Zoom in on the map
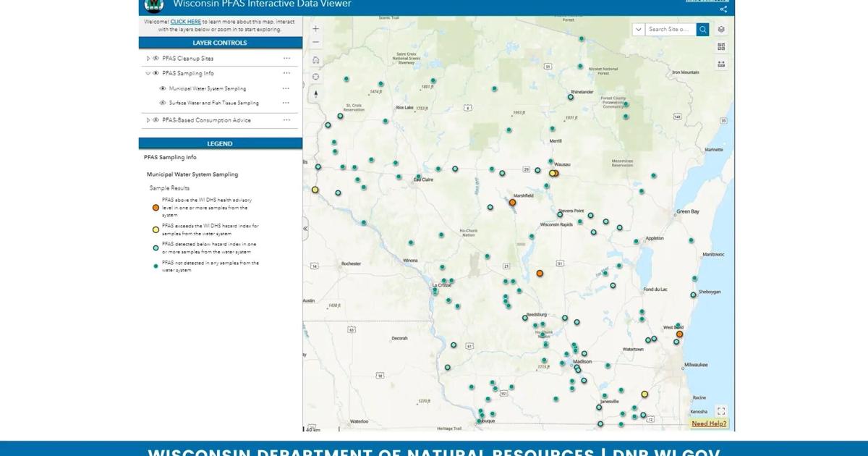This screenshot has height=456, width=868. 316,29
